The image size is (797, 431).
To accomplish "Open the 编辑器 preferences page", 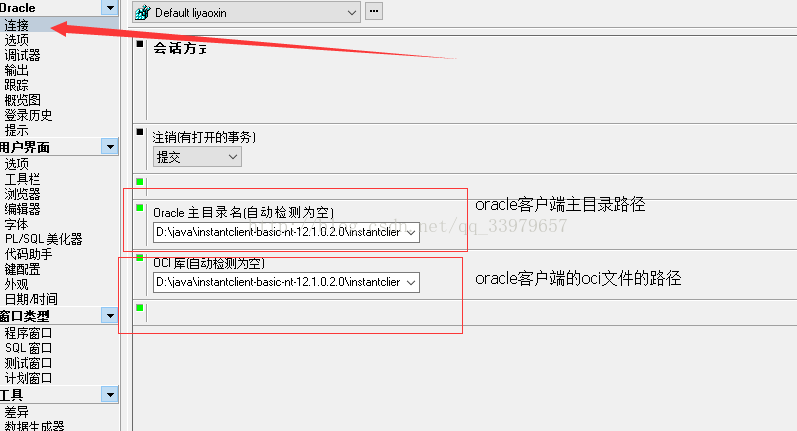I will [22, 209].
